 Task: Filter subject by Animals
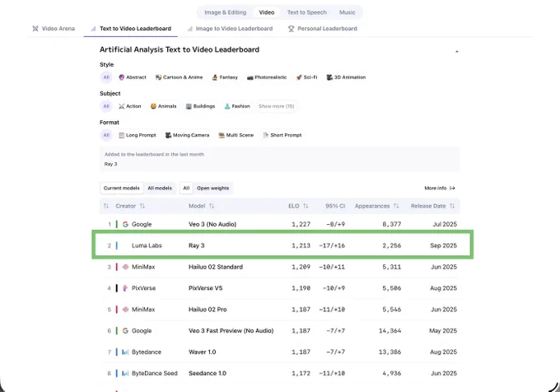click(164, 106)
